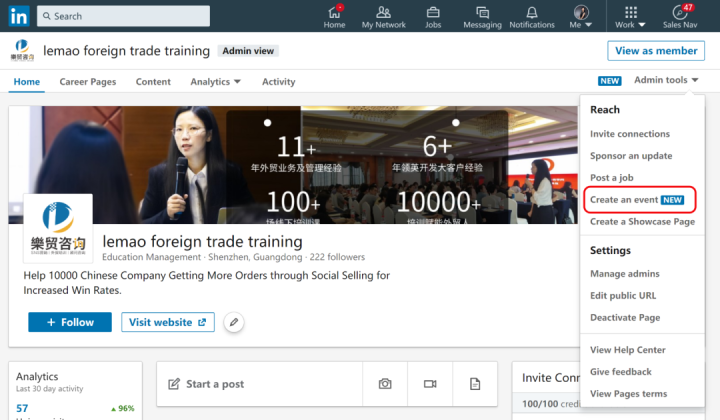Switch to the Career Pages tab
Image resolution: width=720 pixels, height=420 pixels.
(88, 82)
